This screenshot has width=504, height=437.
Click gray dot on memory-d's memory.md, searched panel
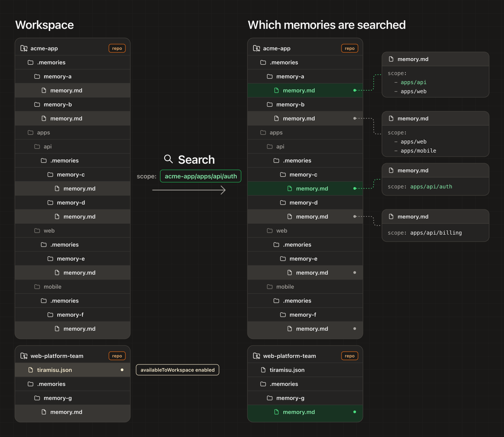[355, 217]
